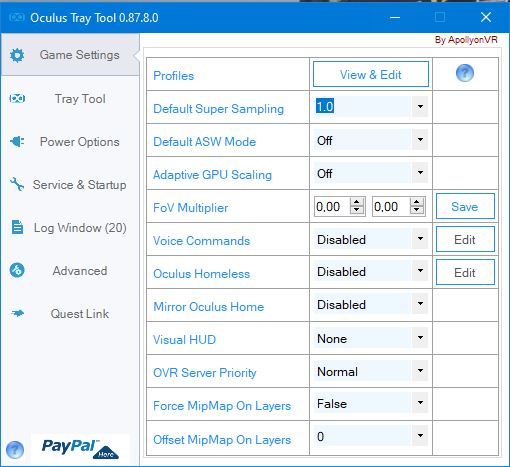Click the Profiles label
510x467 pixels.
[174, 76]
